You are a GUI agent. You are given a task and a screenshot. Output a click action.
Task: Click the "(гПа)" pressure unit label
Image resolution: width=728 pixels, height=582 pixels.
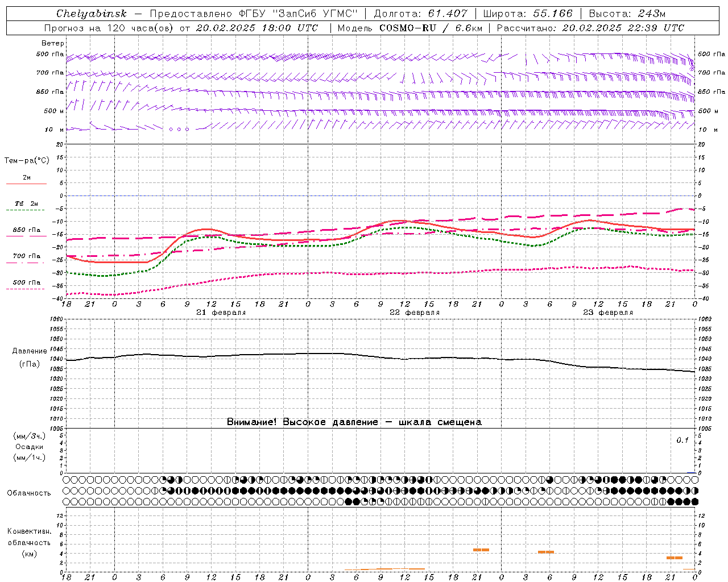click(x=30, y=364)
